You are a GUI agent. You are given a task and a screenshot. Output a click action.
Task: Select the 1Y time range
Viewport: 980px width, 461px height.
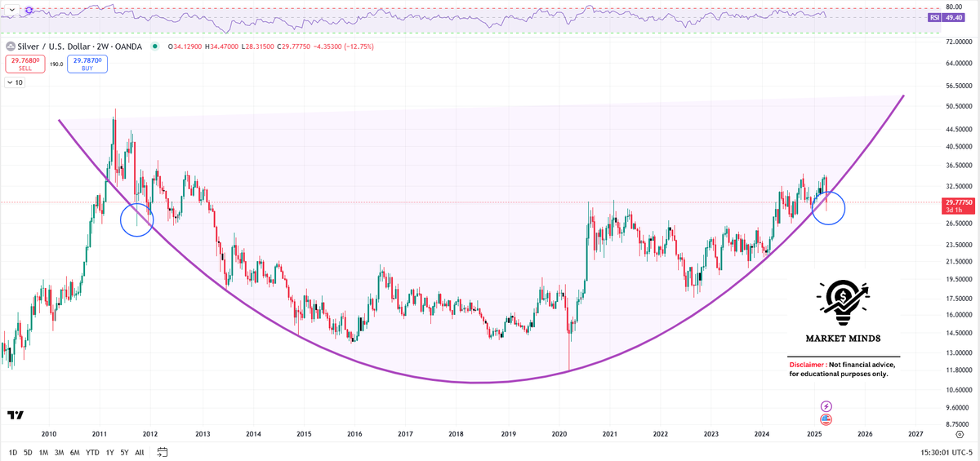coord(109,452)
